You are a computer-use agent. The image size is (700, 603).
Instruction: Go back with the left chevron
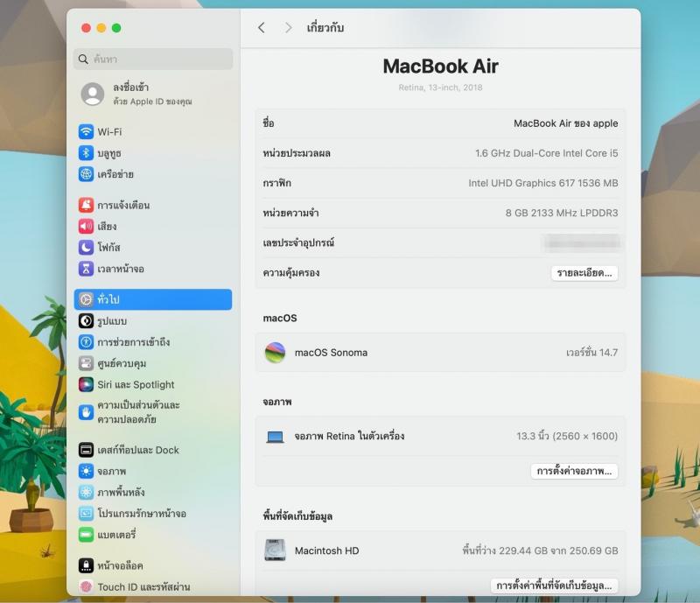[262, 28]
